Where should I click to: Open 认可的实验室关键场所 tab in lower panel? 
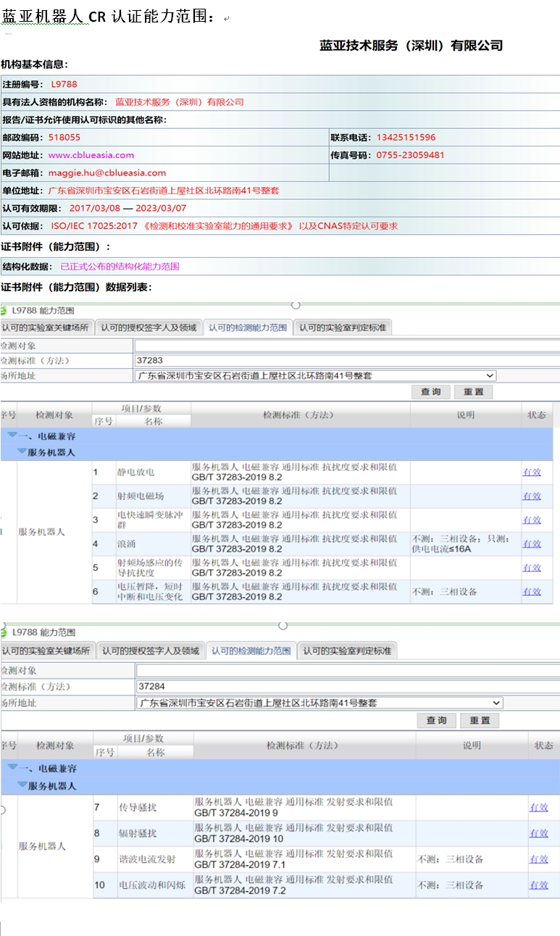46,651
